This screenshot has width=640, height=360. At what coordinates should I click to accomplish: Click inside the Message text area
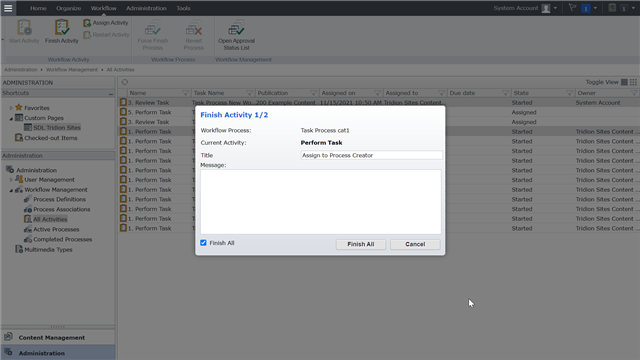point(321,202)
